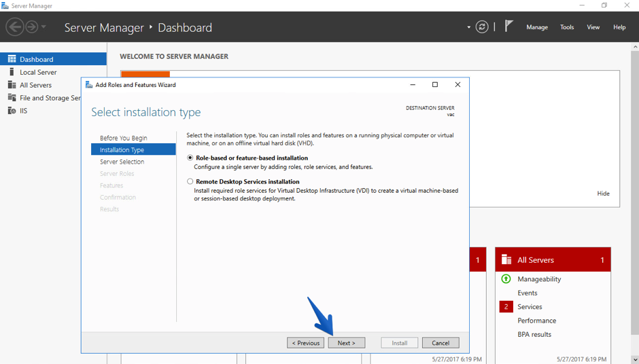Minimize the Add Roles and Features Wizard
The image size is (639, 364).
click(413, 84)
